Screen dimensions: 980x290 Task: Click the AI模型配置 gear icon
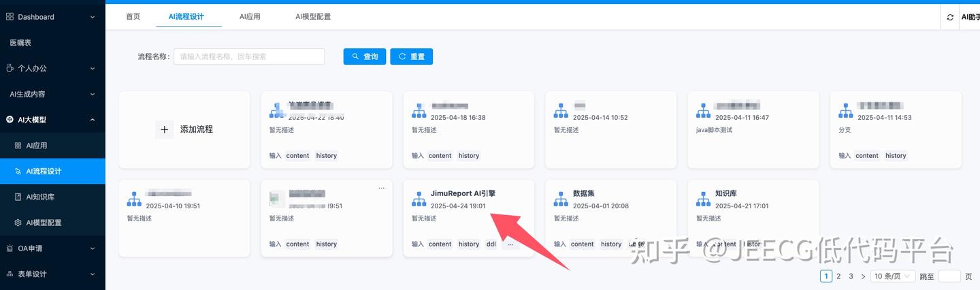click(x=18, y=223)
